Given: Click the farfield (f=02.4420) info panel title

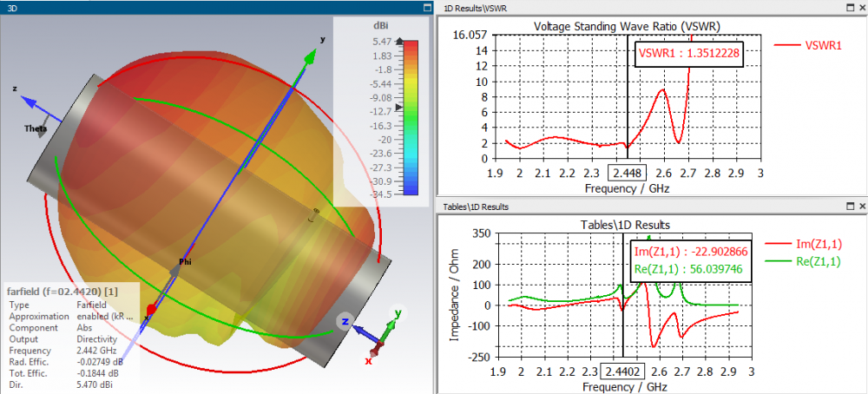Looking at the screenshot, I should tap(66, 291).
